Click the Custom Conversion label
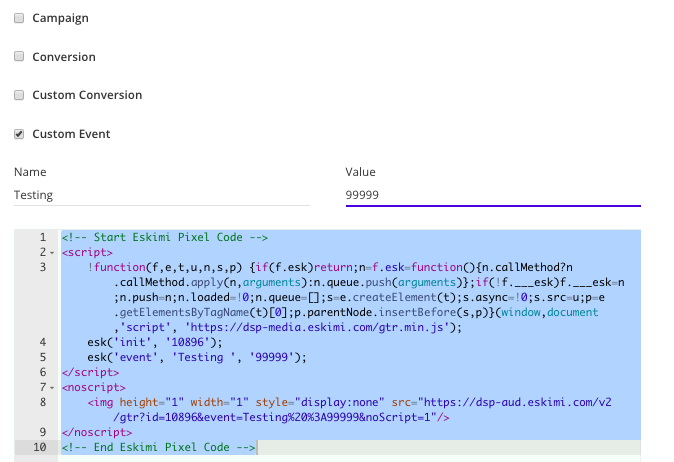This screenshot has height=462, width=674. [x=87, y=95]
